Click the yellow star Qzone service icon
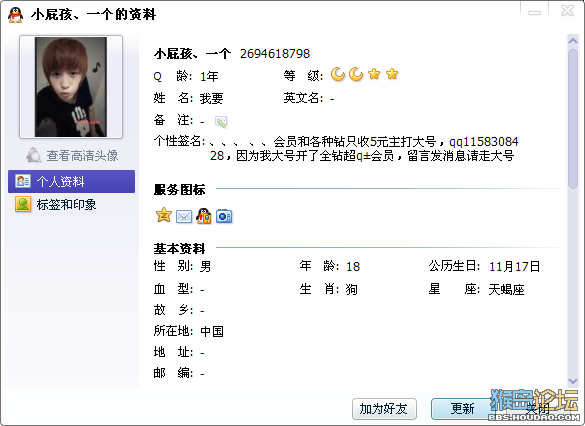This screenshot has width=585, height=426. tap(163, 216)
